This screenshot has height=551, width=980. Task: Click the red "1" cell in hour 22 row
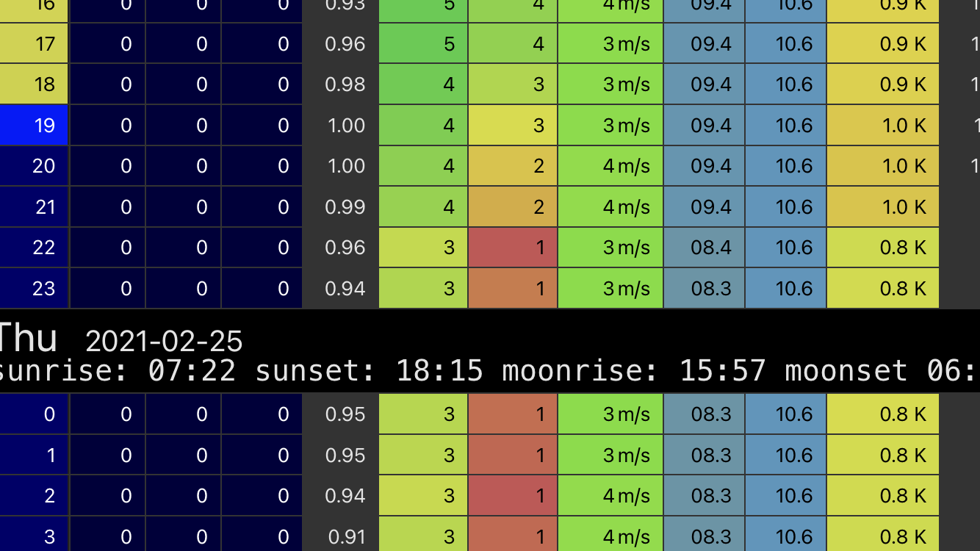click(x=513, y=248)
